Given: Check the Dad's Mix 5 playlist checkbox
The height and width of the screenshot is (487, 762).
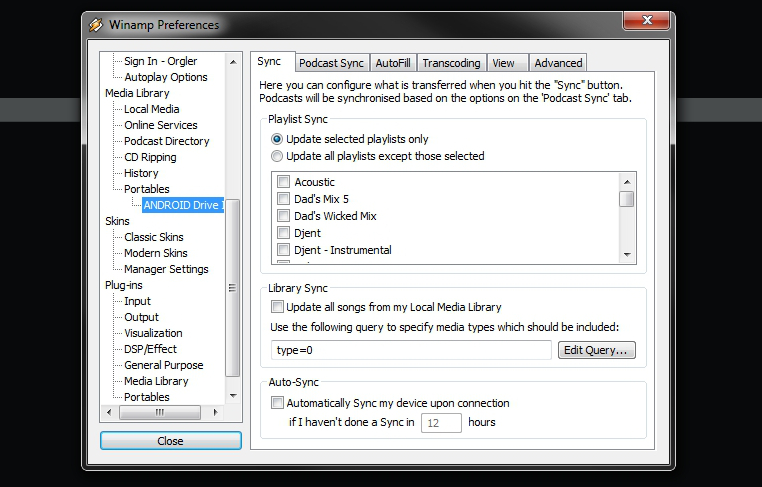Looking at the screenshot, I should [x=283, y=199].
